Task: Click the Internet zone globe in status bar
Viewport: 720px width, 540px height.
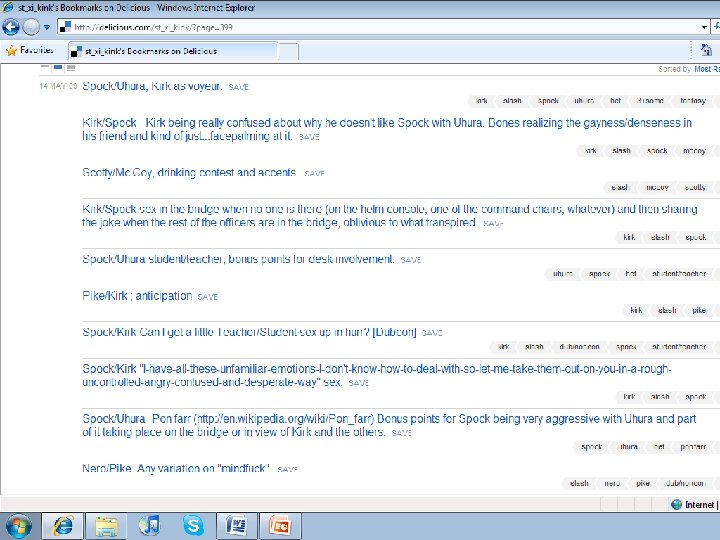Action: coord(676,505)
